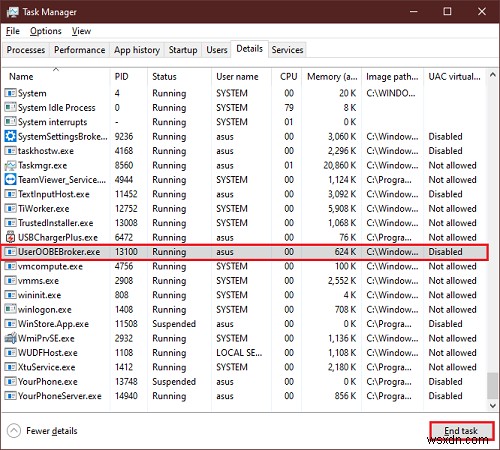Switch to the Services tab

click(287, 50)
